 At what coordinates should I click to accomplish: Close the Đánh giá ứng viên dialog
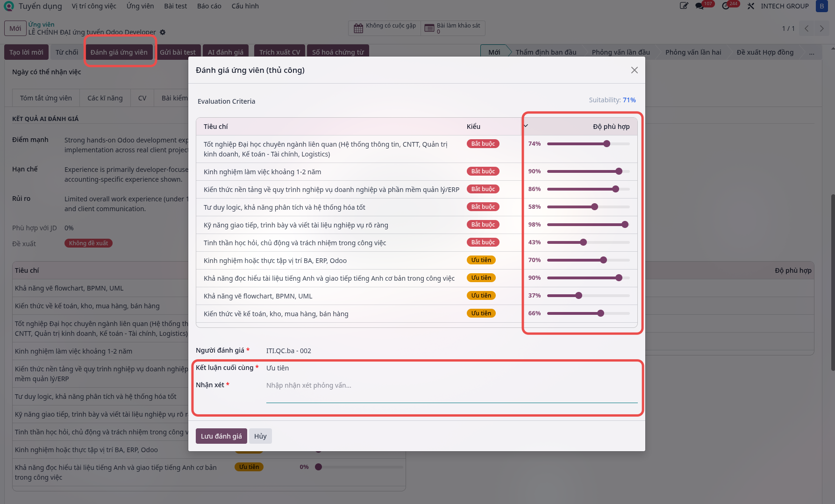coord(634,70)
